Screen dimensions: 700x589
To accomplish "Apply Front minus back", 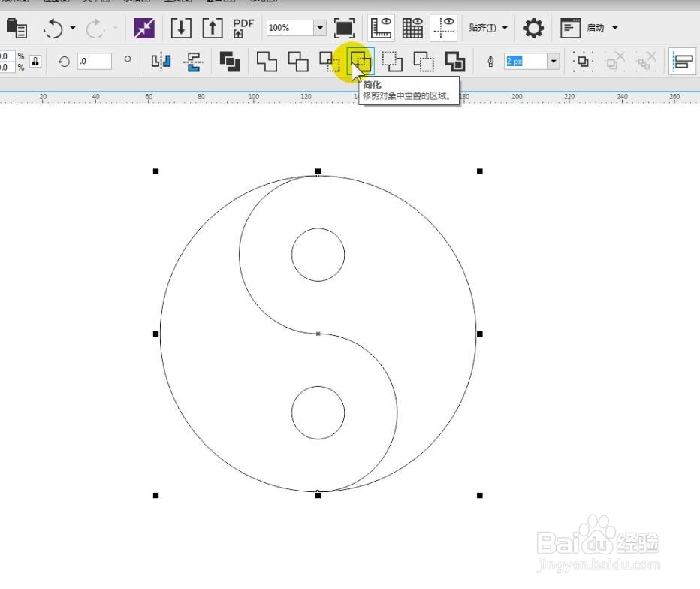I will coord(392,61).
